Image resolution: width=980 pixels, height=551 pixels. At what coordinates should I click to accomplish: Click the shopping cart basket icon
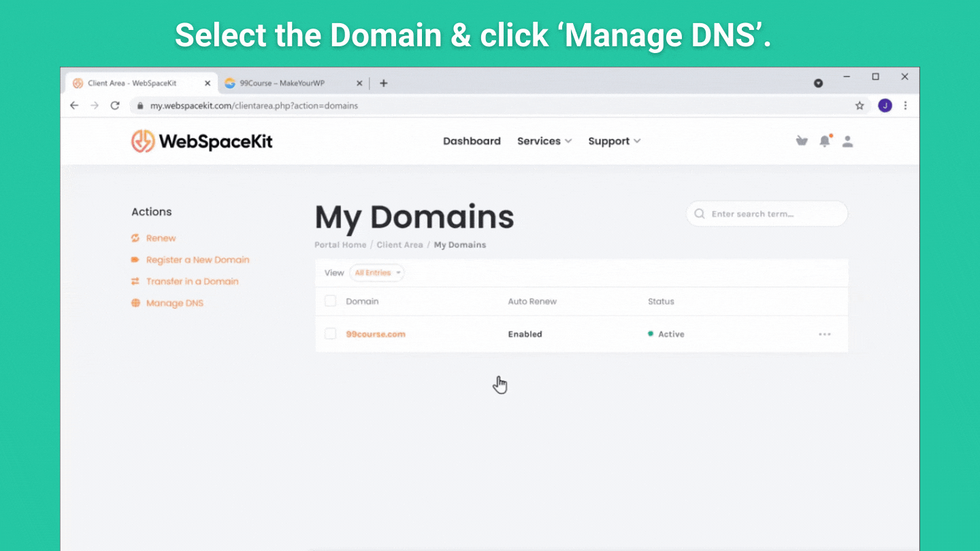tap(802, 141)
